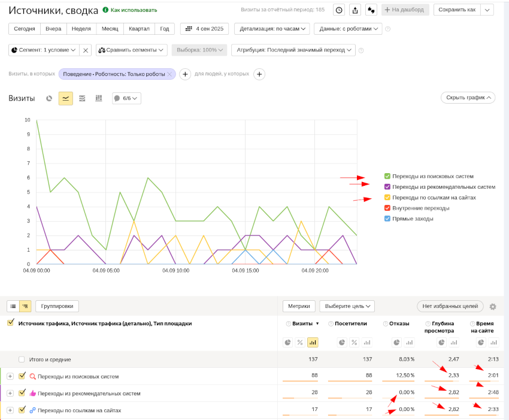Viewport: 509px width, 420px height.
Task: Click bar icon under Время на сайте column
Action: pos(494,342)
